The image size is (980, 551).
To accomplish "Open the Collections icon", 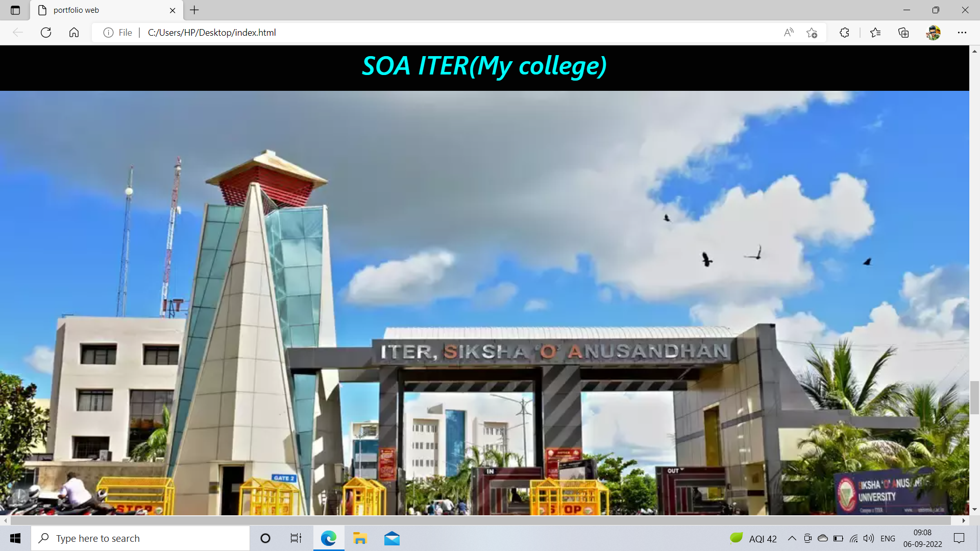I will coord(903,33).
